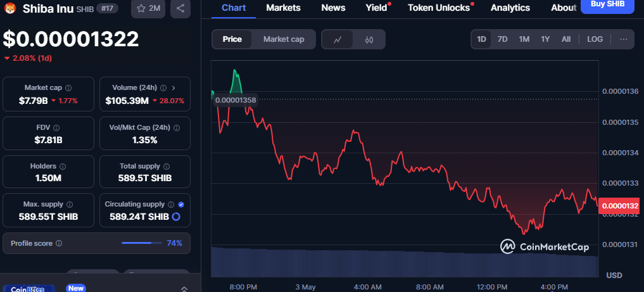Screen dimensions: 644x292
Task: Click the FDV info icon
Action: (57, 128)
